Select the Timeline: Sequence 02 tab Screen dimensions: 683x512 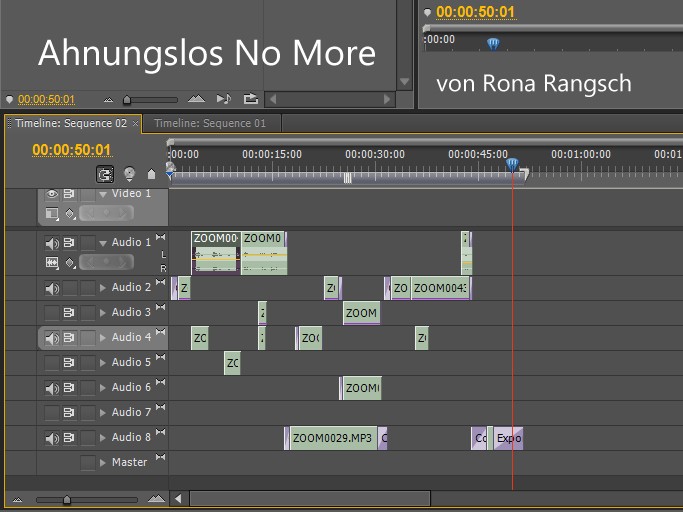pyautogui.click(x=70, y=123)
